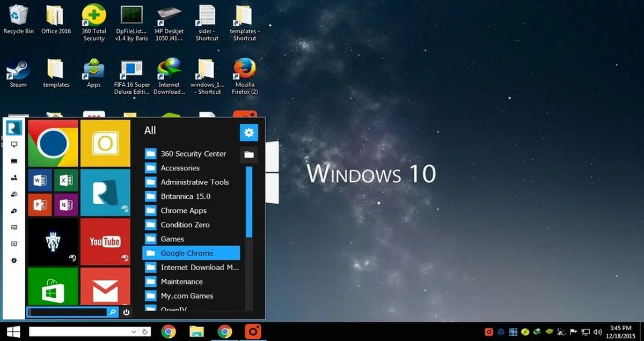Click the bottom gear icon in sidebar

pyautogui.click(x=14, y=261)
